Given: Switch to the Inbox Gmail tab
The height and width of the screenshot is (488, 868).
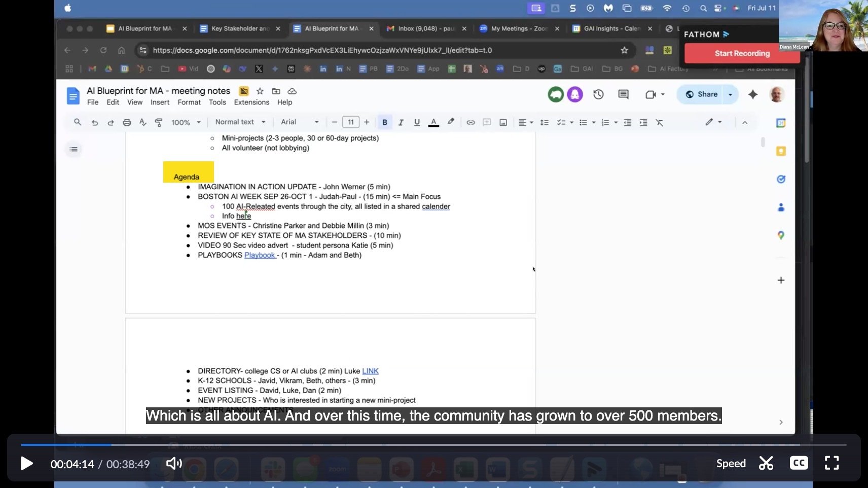Looking at the screenshot, I should click(426, 29).
